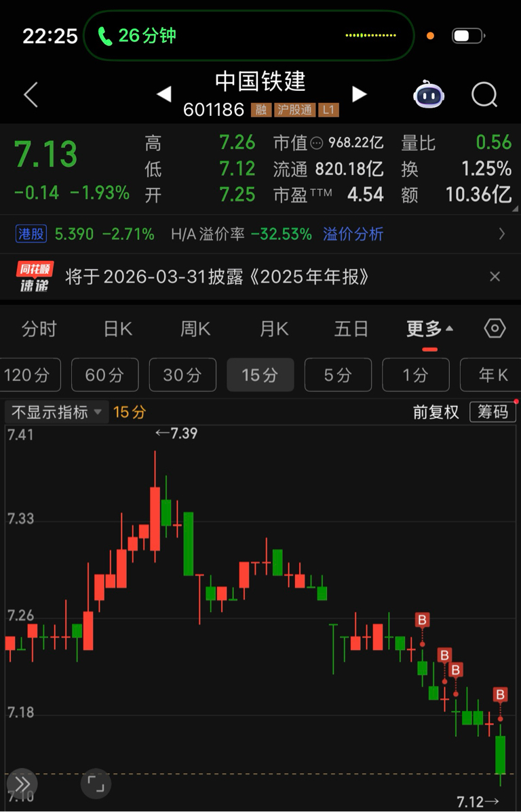The height and width of the screenshot is (812, 521).
Task: Select the 120分 period
Action: [x=28, y=374]
